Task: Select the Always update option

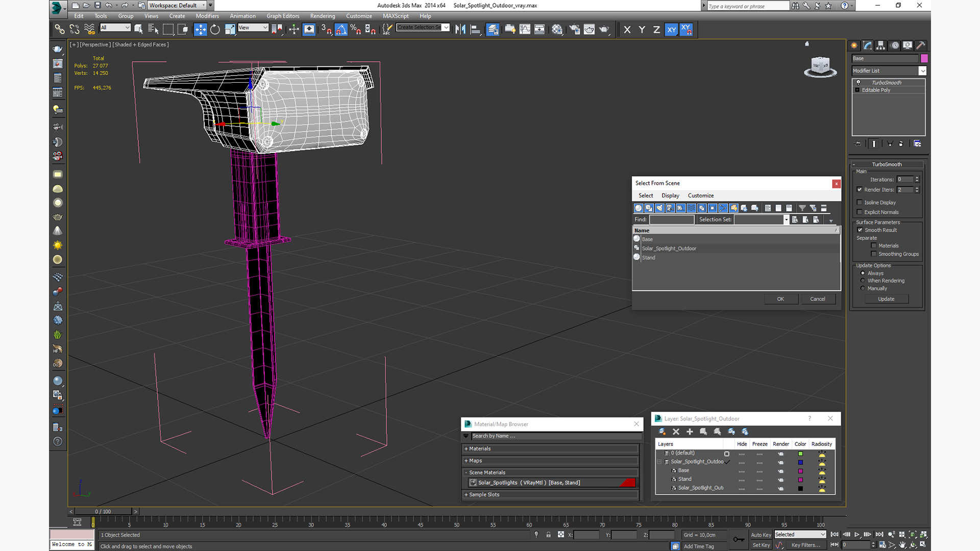Action: pos(863,273)
